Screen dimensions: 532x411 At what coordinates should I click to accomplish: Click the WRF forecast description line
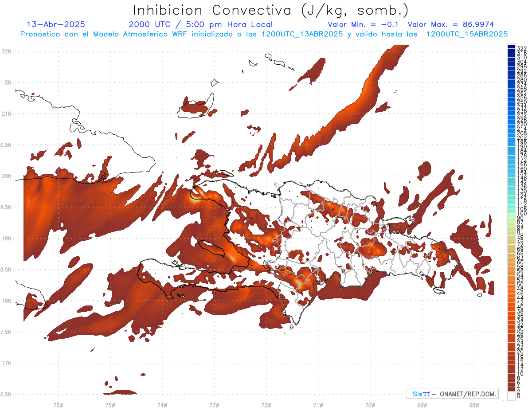pyautogui.click(x=264, y=34)
